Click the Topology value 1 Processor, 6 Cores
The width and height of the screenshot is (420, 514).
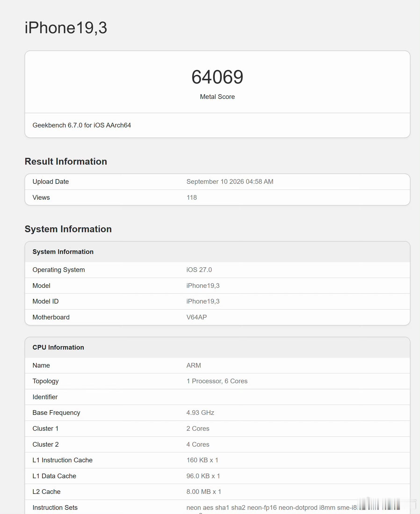(x=217, y=381)
